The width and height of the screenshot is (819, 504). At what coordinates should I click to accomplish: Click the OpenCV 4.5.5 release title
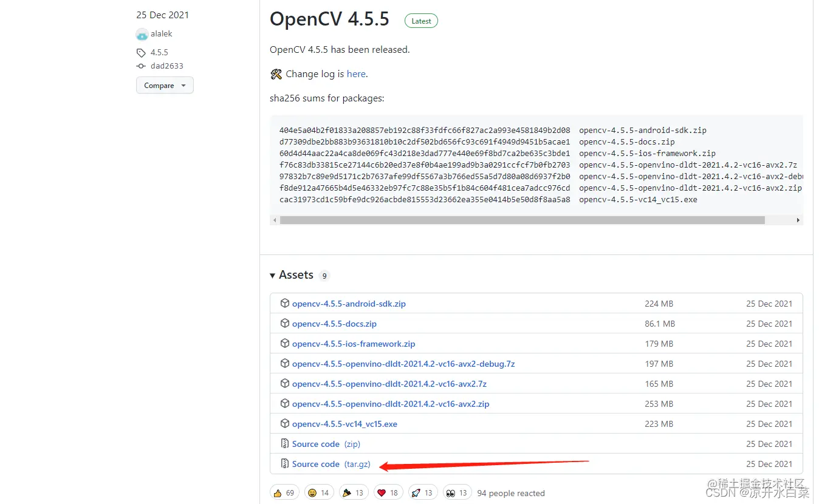click(x=329, y=19)
